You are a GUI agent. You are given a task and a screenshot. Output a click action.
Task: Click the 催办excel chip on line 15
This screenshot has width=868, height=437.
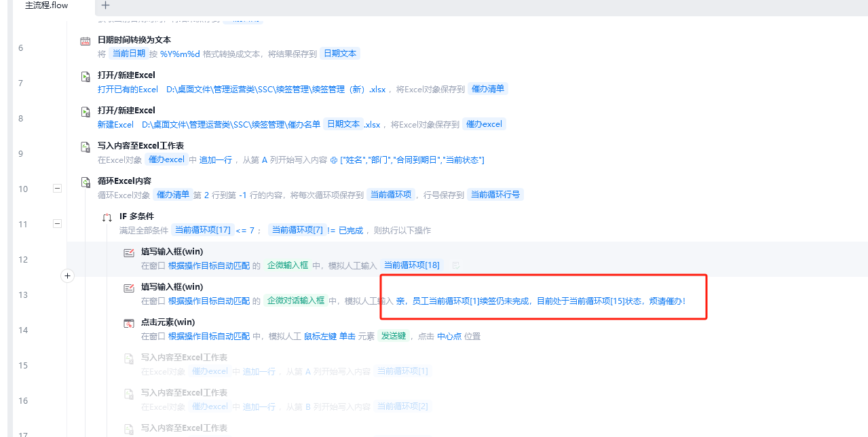209,371
